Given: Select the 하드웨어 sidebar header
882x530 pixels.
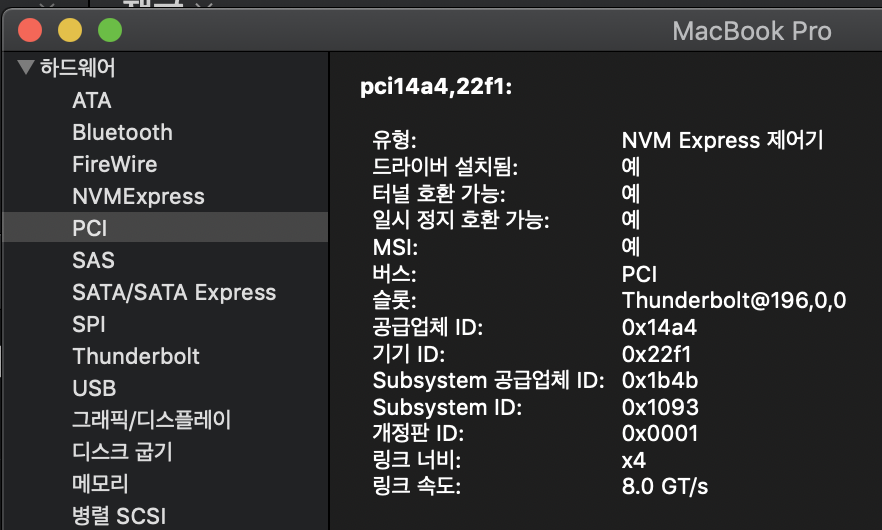Looking at the screenshot, I should (78, 68).
